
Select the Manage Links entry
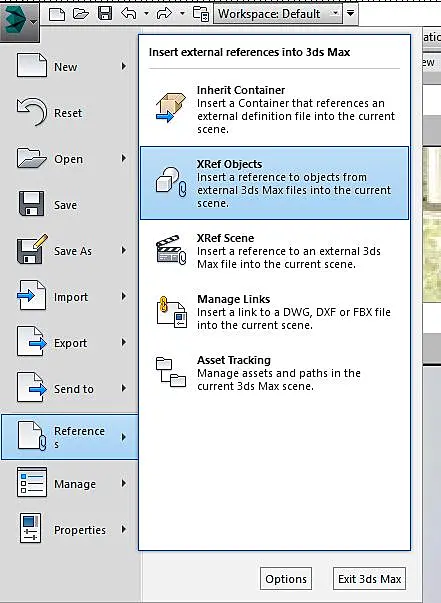tap(275, 312)
